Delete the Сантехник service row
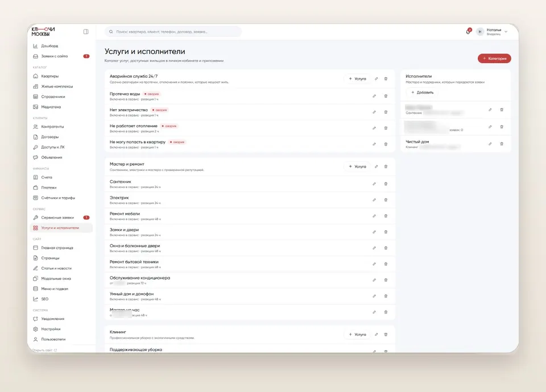 pyautogui.click(x=386, y=184)
